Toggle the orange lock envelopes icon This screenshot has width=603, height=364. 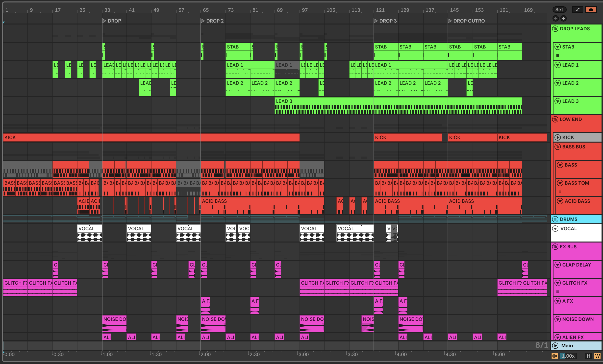(x=591, y=10)
